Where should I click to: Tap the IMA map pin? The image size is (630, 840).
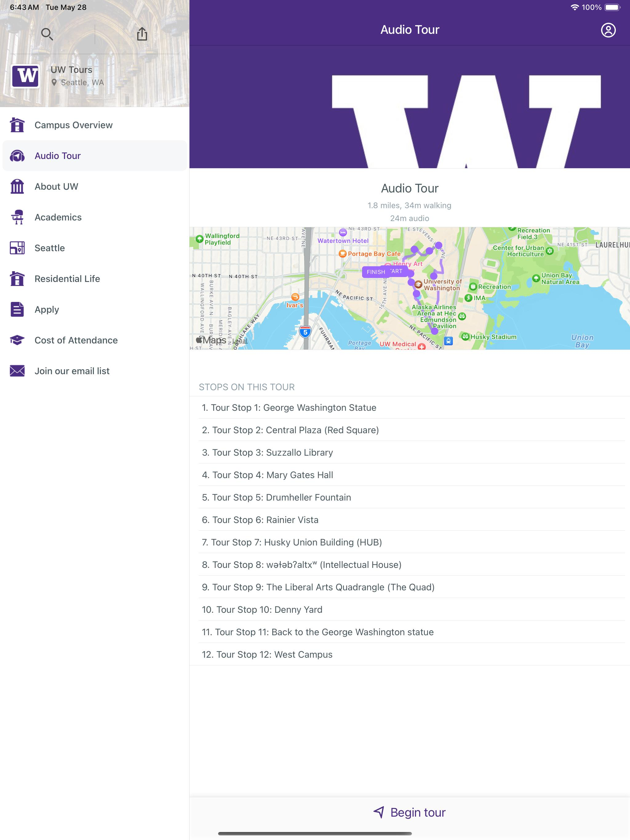(x=468, y=298)
